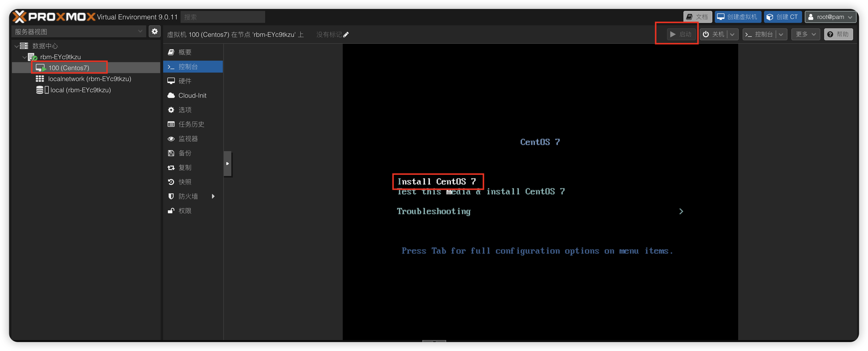Collapse the 数据中心 tree node
This screenshot has height=351, width=868.
tap(16, 46)
